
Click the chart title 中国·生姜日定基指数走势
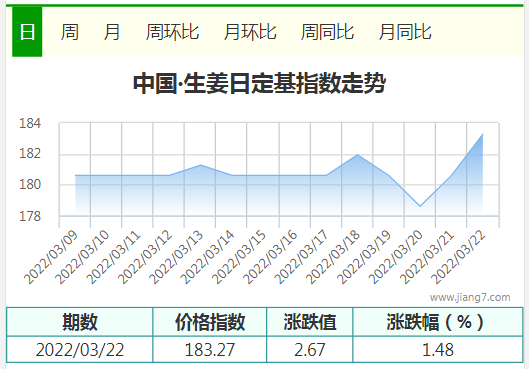coord(259,83)
